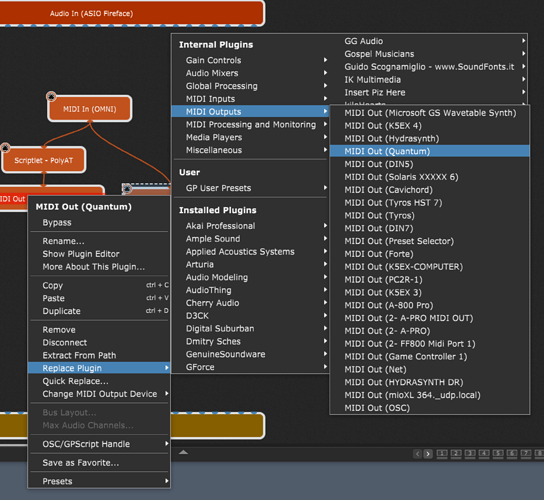544x500 pixels.
Task: Open the Presets submenu
Action: (x=99, y=481)
